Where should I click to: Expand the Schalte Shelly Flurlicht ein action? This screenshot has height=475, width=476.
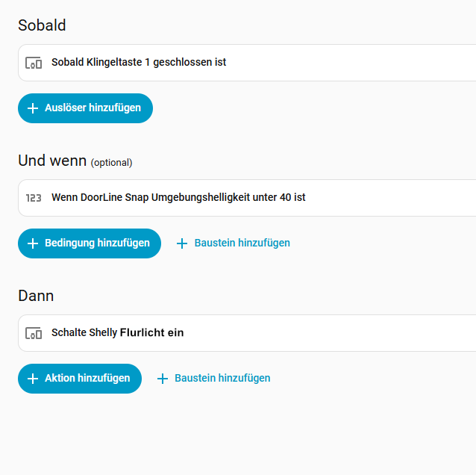118,333
